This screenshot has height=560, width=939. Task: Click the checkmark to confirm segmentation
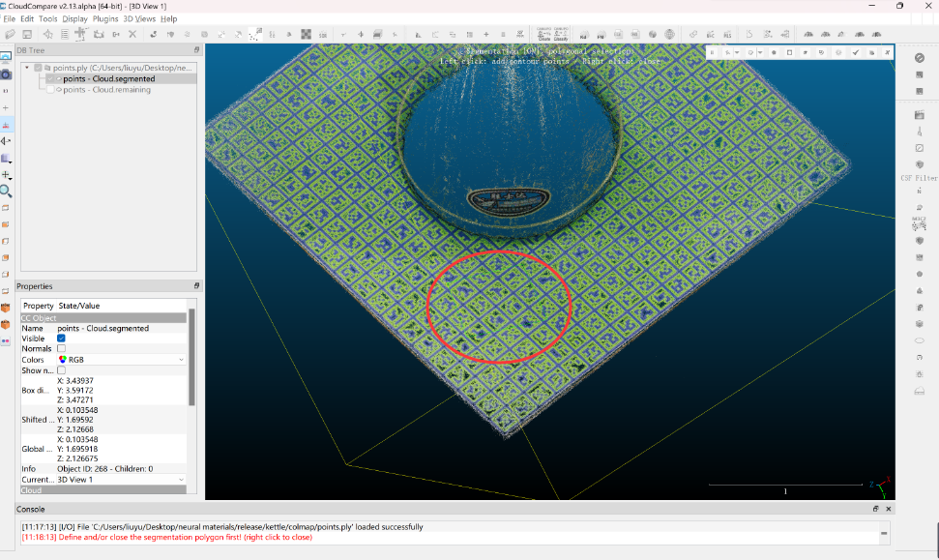click(x=856, y=52)
